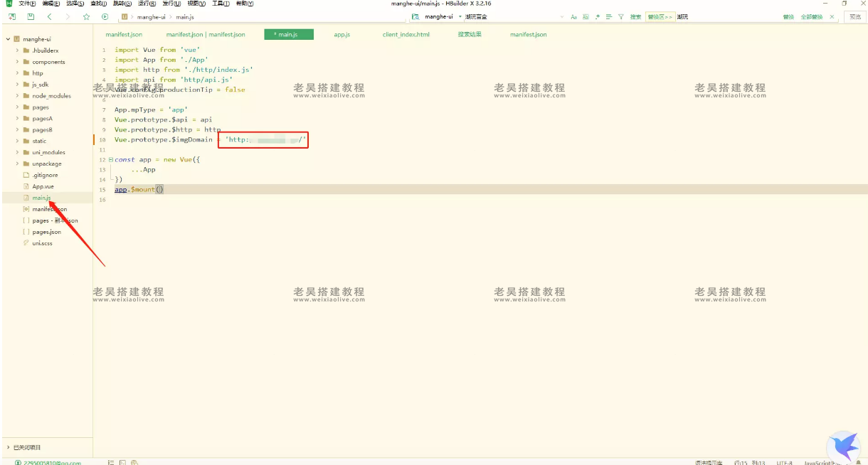Switch to the app.js tab

tap(342, 34)
